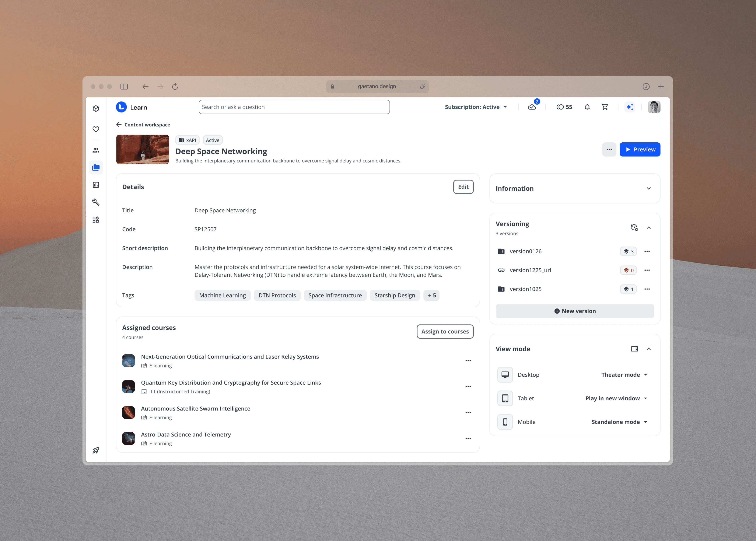The image size is (756, 541).
Task: Open the cloud sync status icon
Action: click(x=532, y=107)
